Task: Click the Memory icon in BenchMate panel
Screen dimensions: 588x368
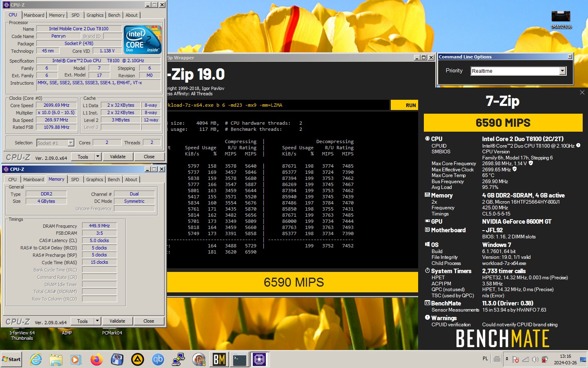Action: coord(428,195)
